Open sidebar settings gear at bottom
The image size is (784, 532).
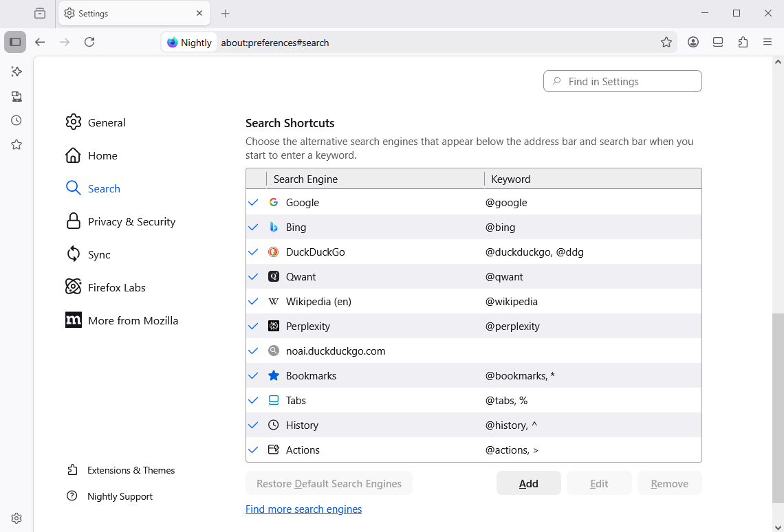(x=17, y=518)
